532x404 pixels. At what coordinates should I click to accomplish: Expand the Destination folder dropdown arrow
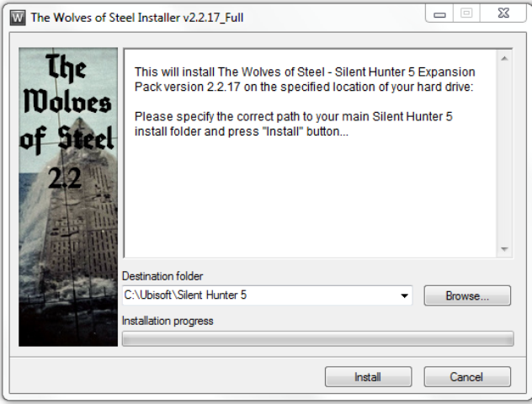pos(405,296)
